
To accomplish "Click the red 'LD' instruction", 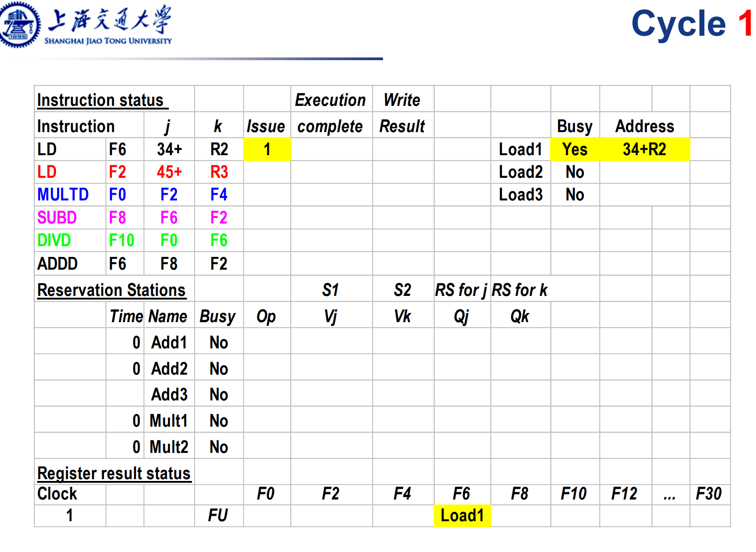I will click(x=47, y=172).
